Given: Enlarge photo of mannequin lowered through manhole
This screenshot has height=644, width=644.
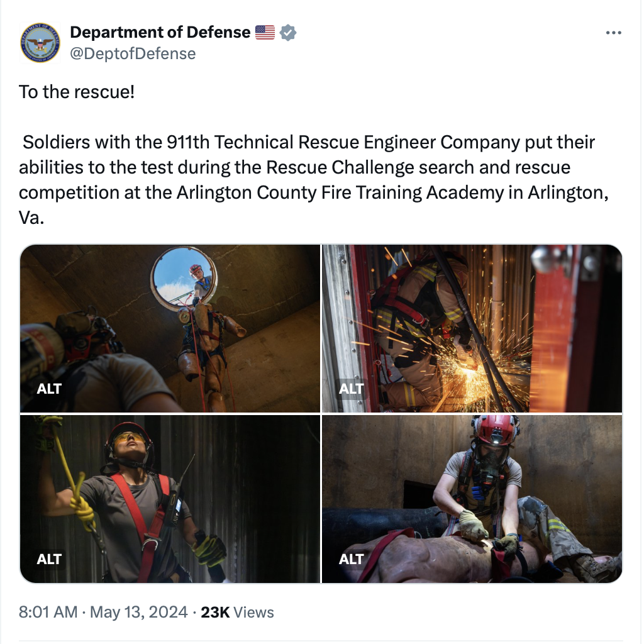Looking at the screenshot, I should 170,328.
